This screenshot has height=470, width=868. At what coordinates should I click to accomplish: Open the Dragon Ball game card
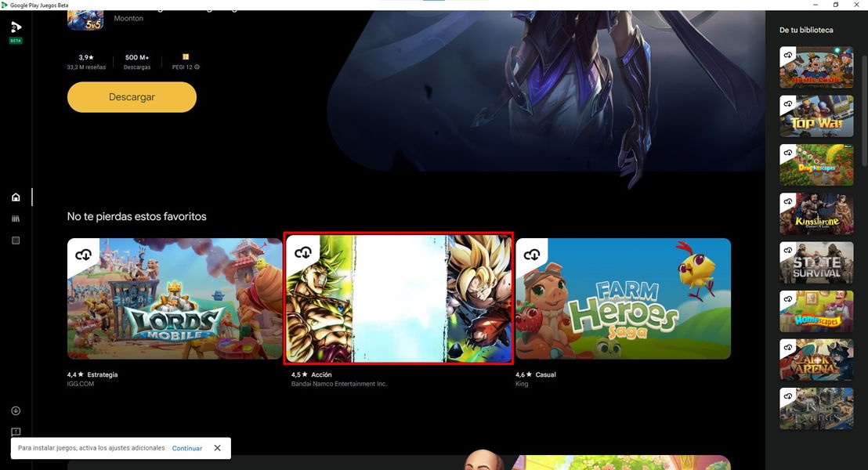399,298
